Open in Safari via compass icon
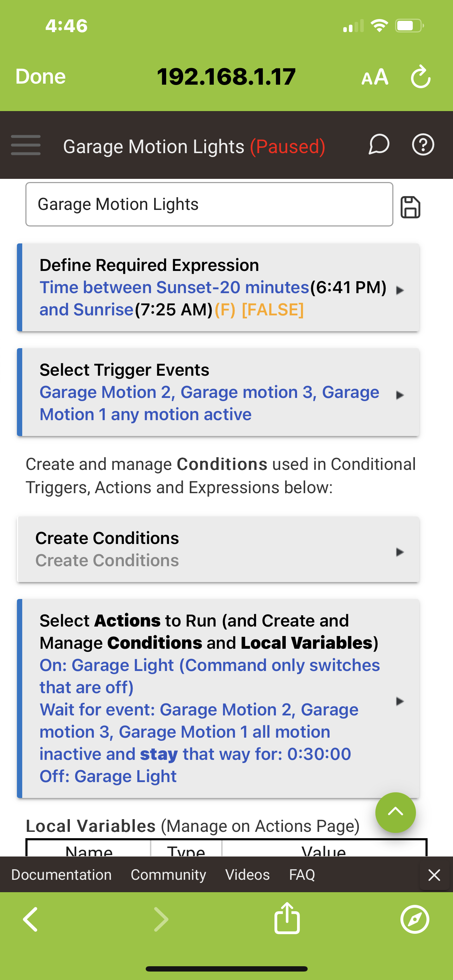453x980 pixels. click(415, 920)
